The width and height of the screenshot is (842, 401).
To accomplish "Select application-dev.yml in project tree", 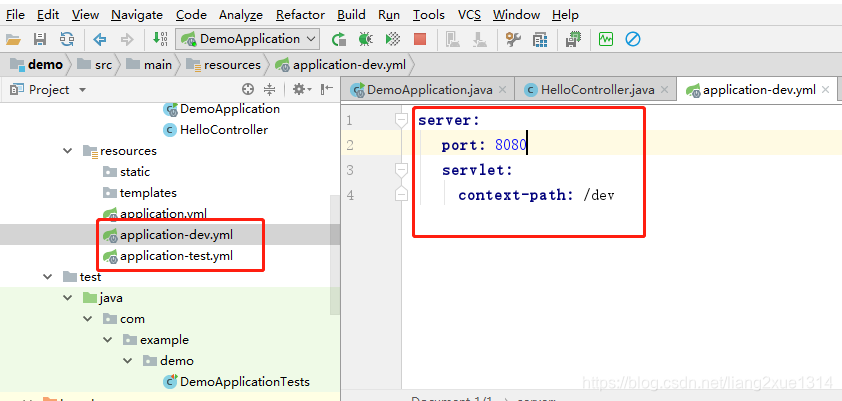I will pos(168,235).
